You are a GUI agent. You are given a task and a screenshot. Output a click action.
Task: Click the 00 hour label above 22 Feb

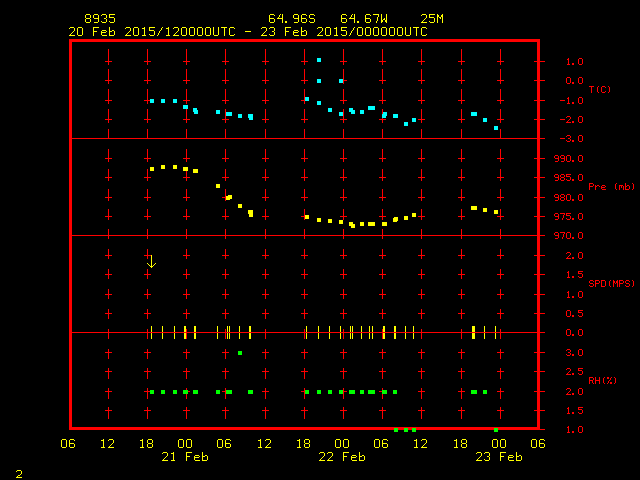pyautogui.click(x=342, y=444)
